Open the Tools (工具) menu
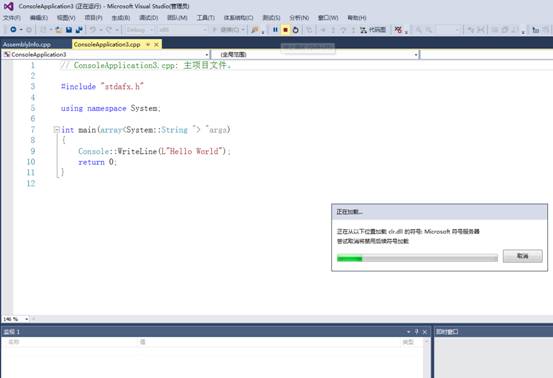This screenshot has width=553, height=378. 206,18
